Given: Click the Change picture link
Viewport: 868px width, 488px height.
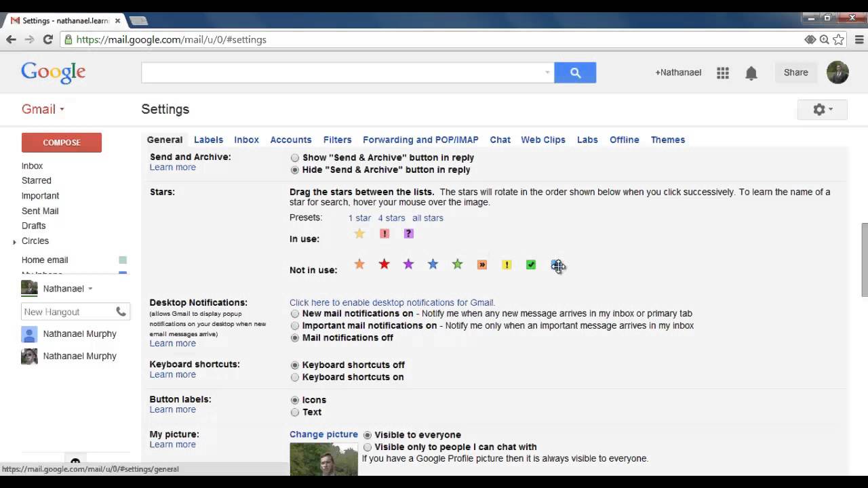Looking at the screenshot, I should (x=323, y=434).
